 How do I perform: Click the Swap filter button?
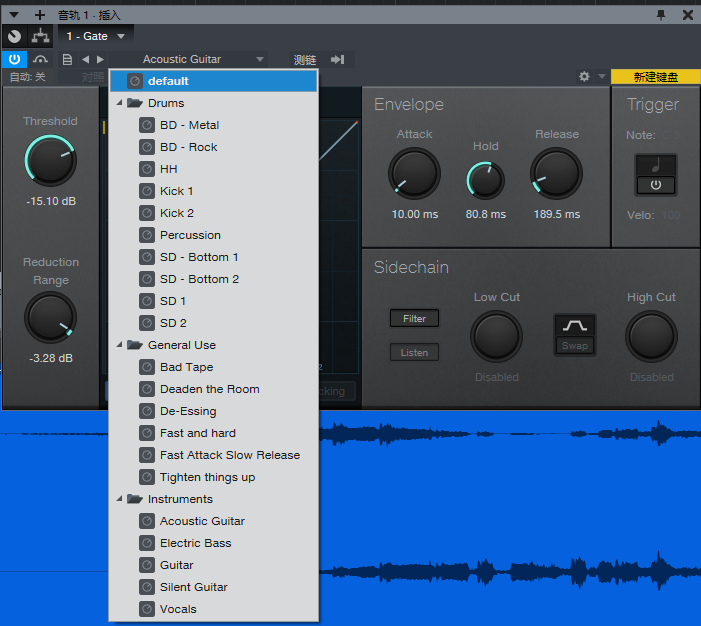(x=575, y=346)
